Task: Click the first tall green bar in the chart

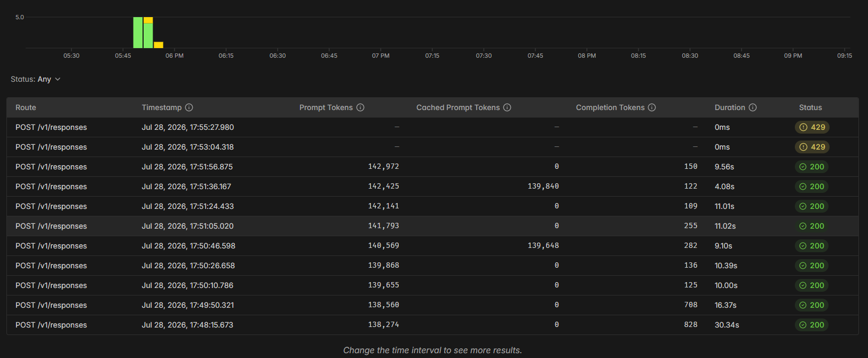Action: click(x=138, y=33)
